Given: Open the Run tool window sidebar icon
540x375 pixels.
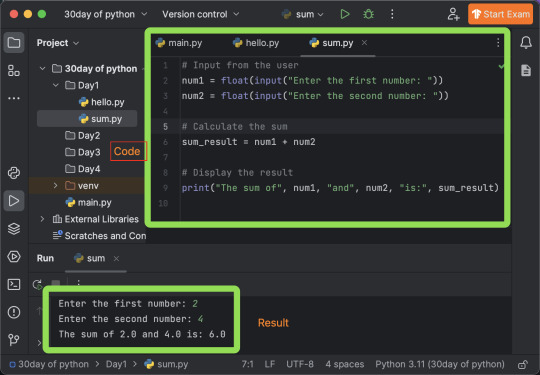Looking at the screenshot, I should (x=14, y=201).
